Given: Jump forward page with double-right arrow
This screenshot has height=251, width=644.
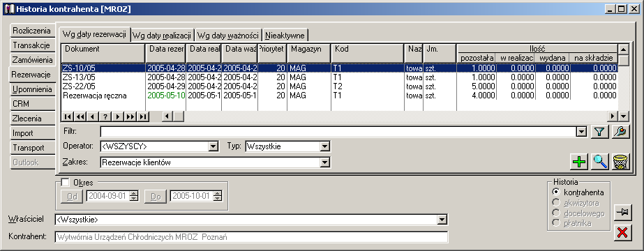Looking at the screenshot, I should point(130,116).
